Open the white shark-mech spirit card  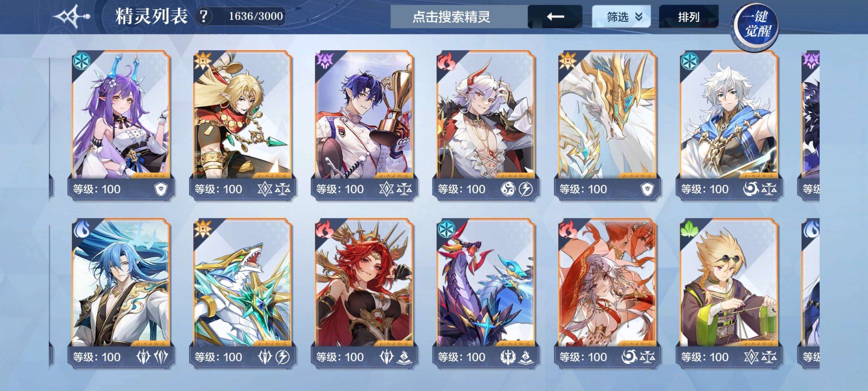[x=242, y=293]
